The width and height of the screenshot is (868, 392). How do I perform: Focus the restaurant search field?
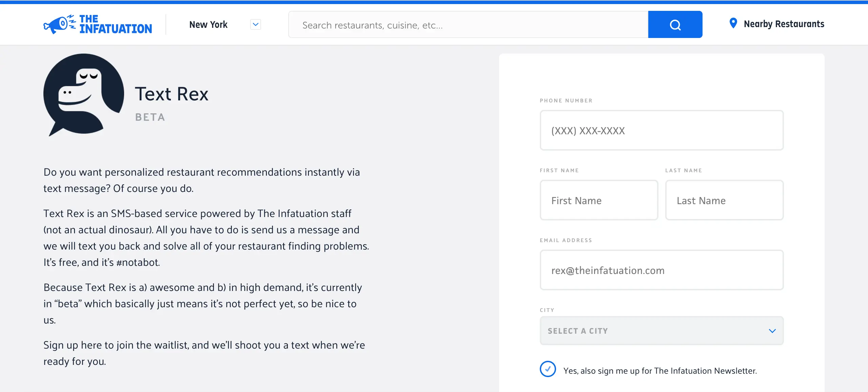pyautogui.click(x=468, y=24)
